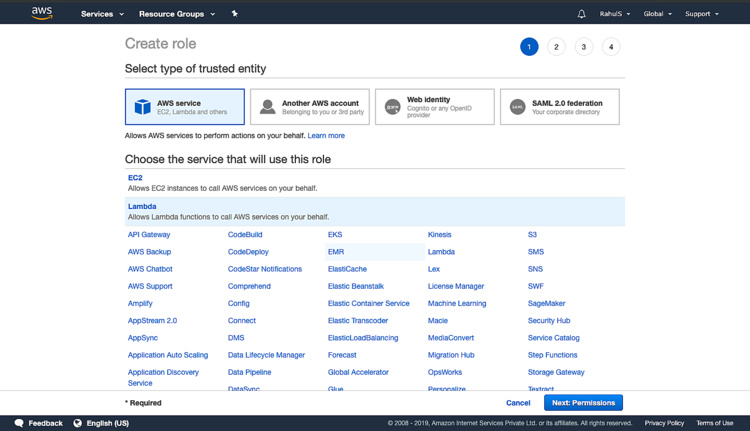The height and width of the screenshot is (431, 750).
Task: Open the Learn more link
Action: point(326,135)
